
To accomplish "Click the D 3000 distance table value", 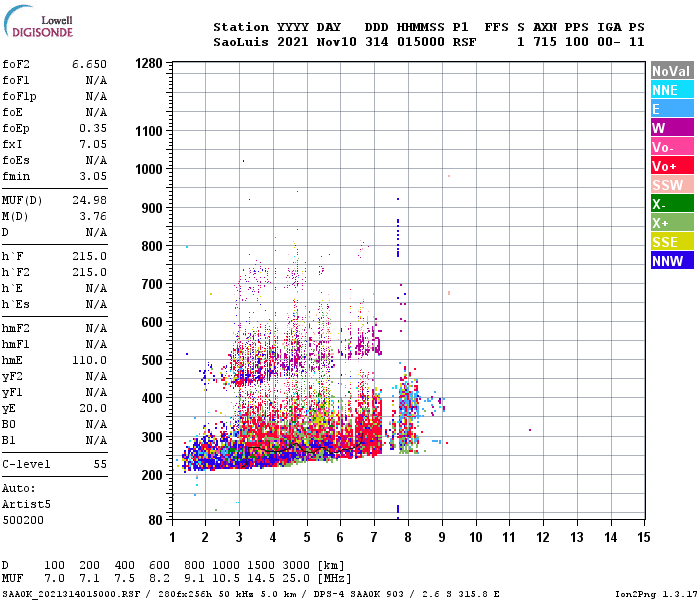I will tap(296, 566).
